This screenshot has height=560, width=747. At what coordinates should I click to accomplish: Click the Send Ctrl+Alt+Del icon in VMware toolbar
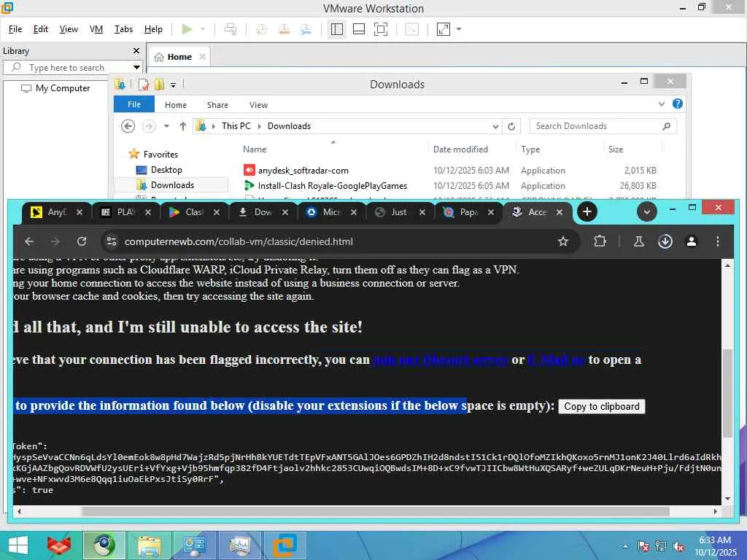(x=230, y=29)
